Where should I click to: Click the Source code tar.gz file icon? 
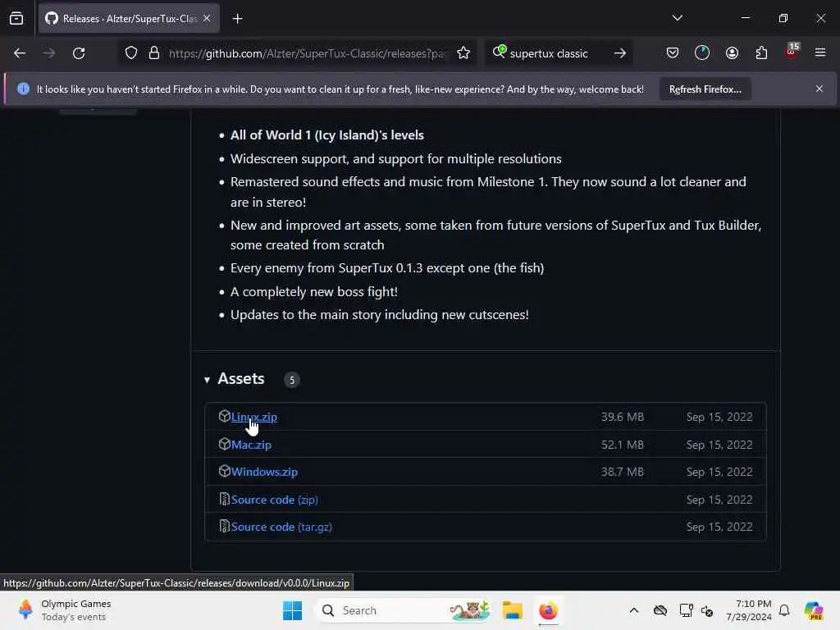(x=225, y=527)
